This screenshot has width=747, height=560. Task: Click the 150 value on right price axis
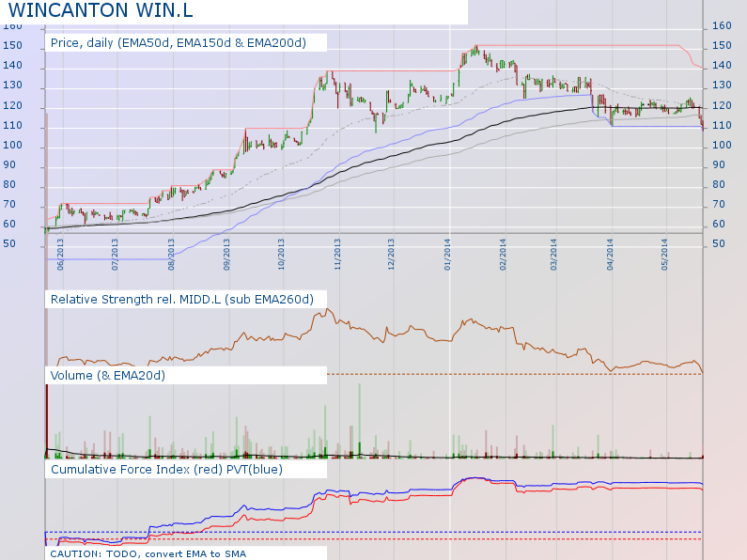point(722,46)
